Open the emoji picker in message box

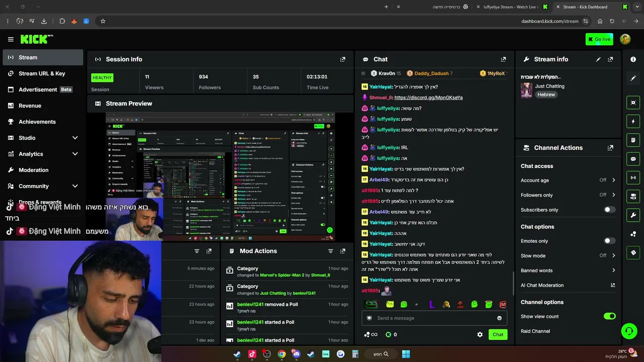(499, 318)
